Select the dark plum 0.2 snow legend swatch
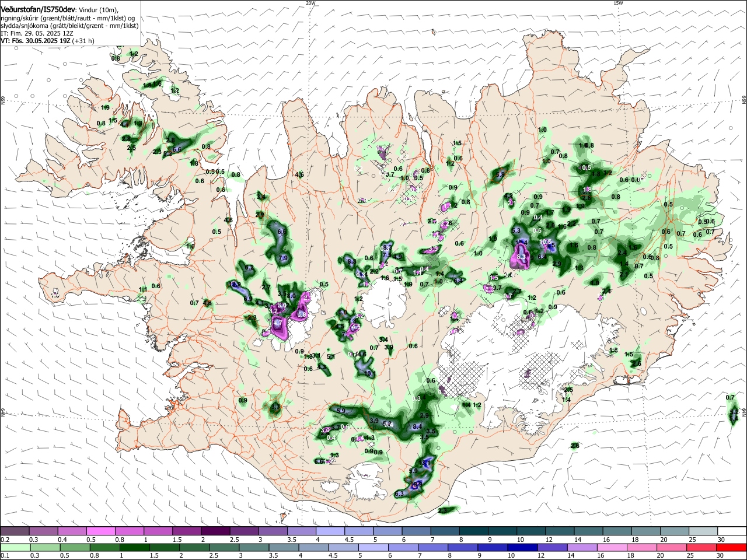 tap(15, 531)
